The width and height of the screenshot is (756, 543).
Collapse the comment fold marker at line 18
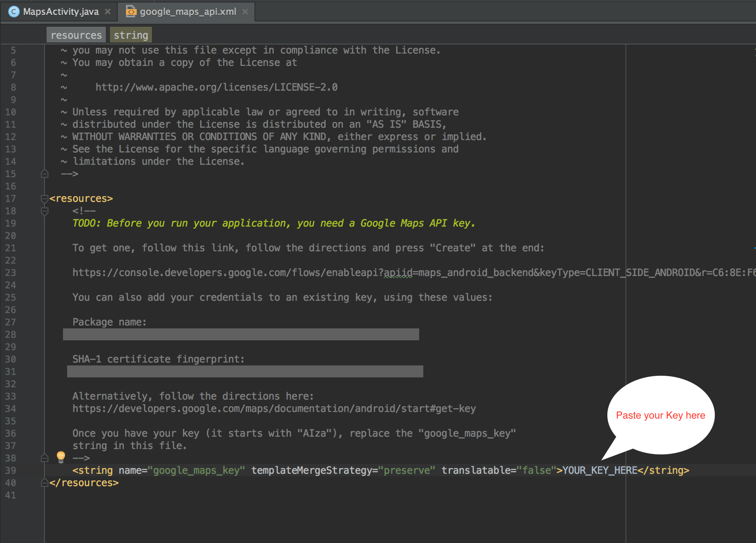[x=44, y=211]
